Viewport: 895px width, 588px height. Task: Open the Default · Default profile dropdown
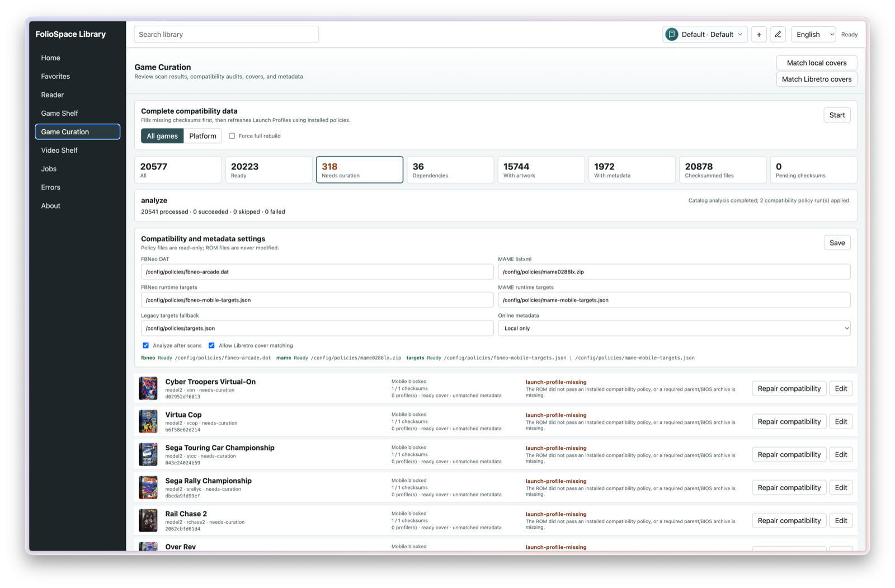(705, 35)
